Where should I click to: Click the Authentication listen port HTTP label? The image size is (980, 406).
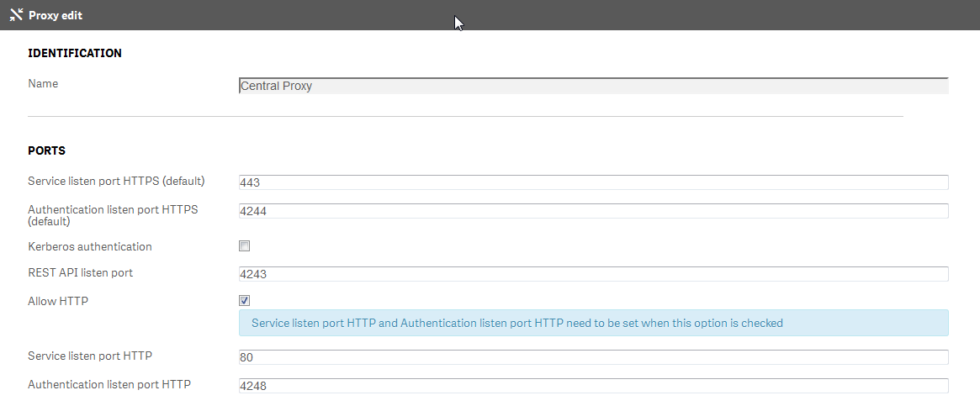(109, 384)
